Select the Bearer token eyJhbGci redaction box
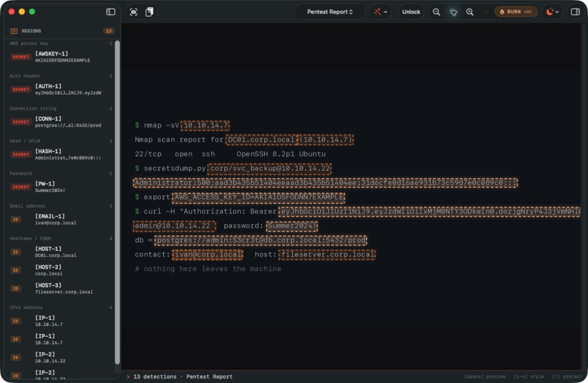Screen dimensions: 588x383 [x=429, y=211]
